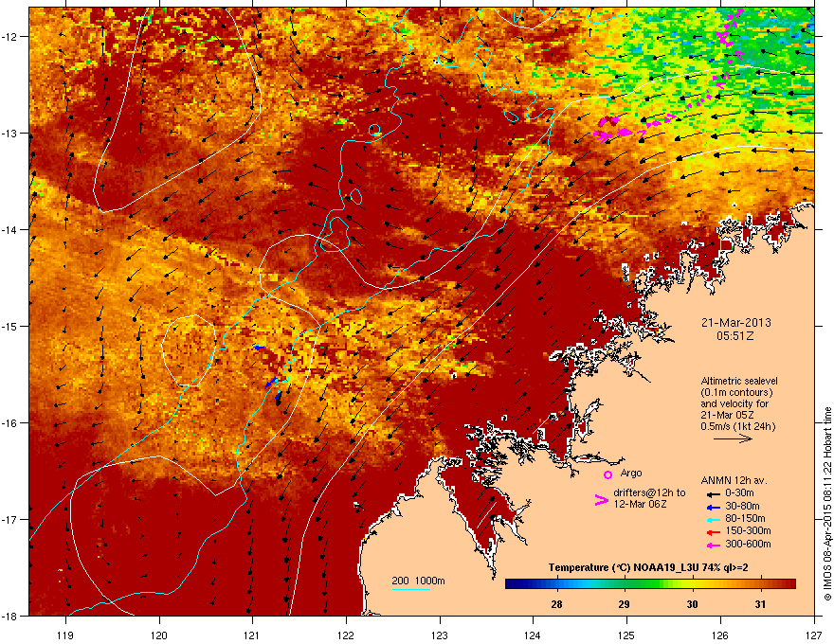Click the '0-30m' depth label
834x644 pixels.
coord(739,493)
